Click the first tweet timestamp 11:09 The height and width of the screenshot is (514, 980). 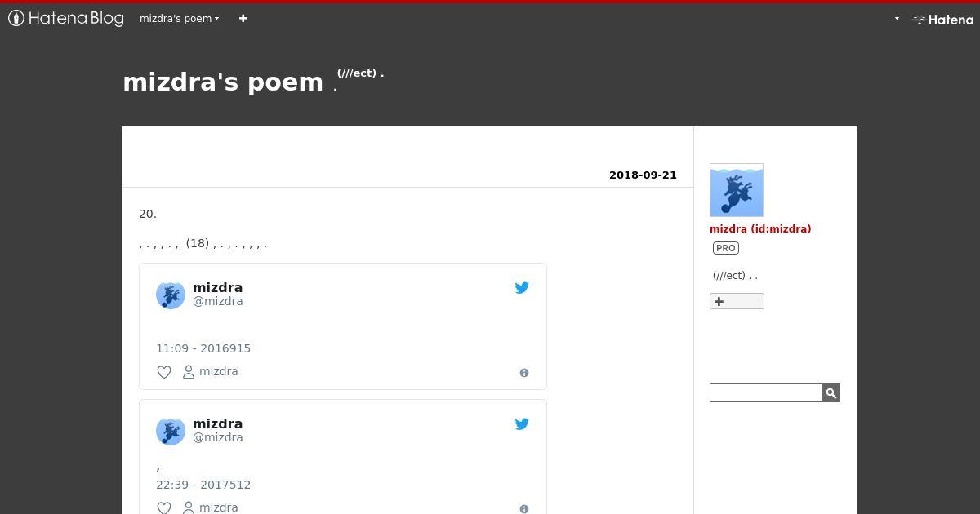[x=203, y=348]
